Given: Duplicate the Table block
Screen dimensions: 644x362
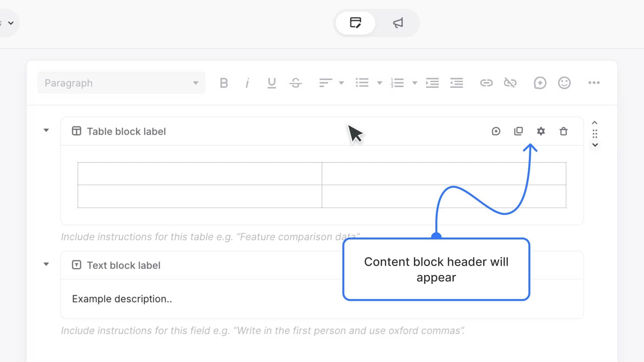Looking at the screenshot, I should click(x=518, y=131).
